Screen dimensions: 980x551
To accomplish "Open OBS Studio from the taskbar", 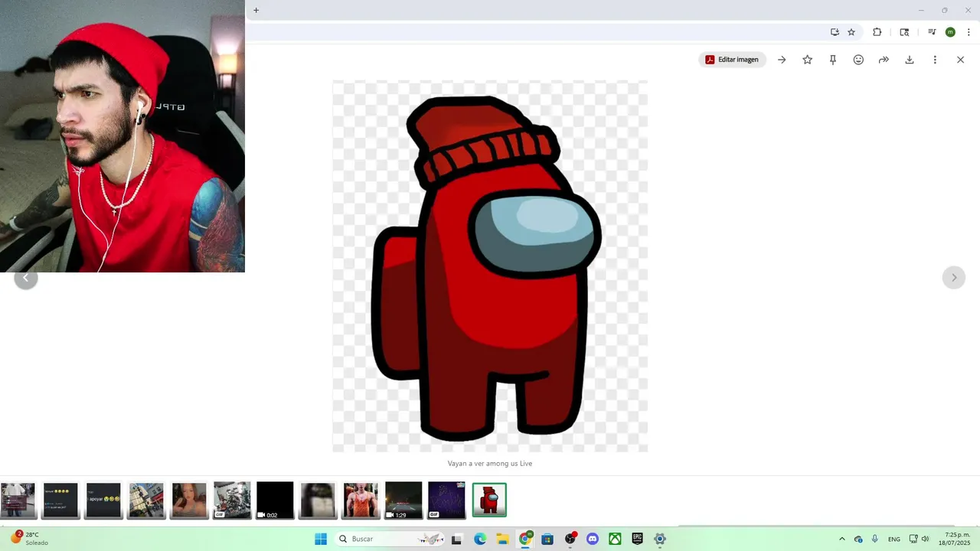I will click(x=570, y=539).
